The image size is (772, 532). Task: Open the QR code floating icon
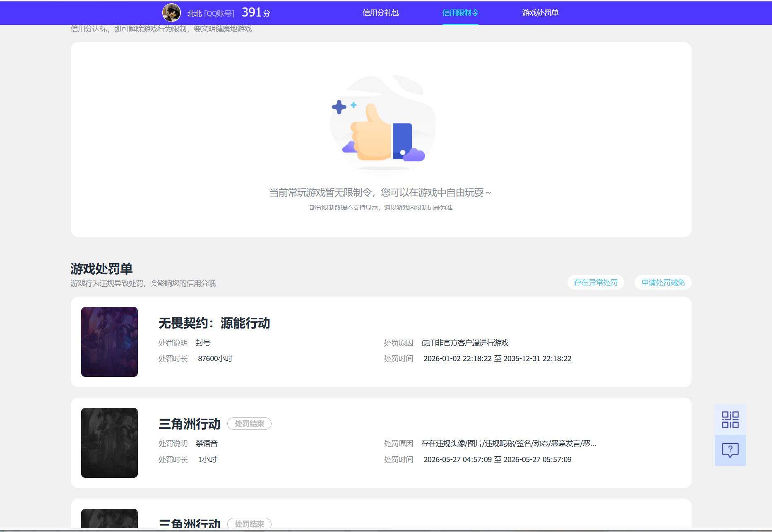click(x=730, y=419)
